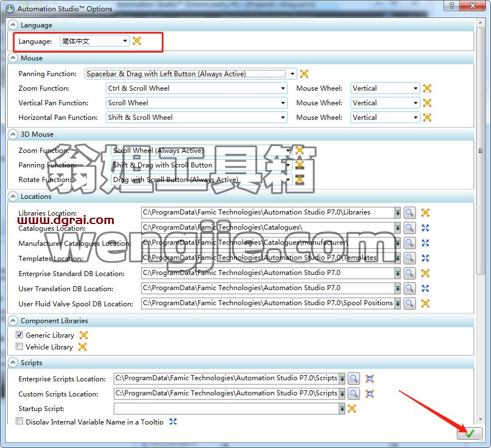Uncheck the Generic Library checkbox
This screenshot has height=448, width=491.
(x=20, y=335)
